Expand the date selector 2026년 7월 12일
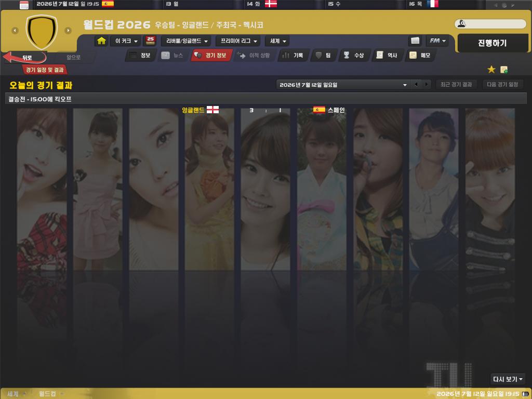This screenshot has width=532, height=399. [x=343, y=85]
